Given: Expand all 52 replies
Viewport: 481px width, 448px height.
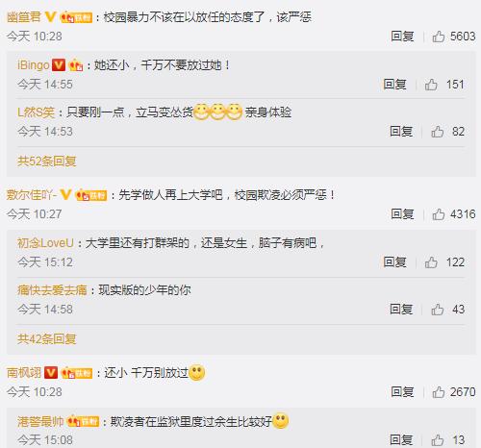Looking at the screenshot, I should [47, 161].
